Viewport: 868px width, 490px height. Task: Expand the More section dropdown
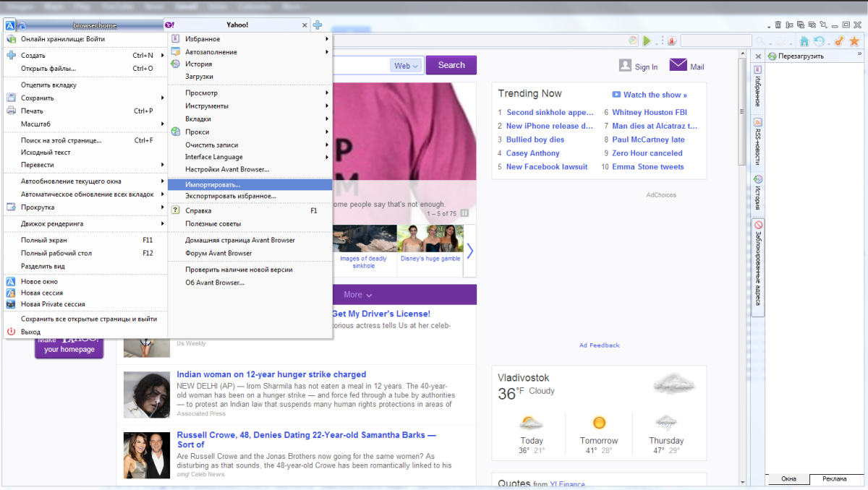358,295
